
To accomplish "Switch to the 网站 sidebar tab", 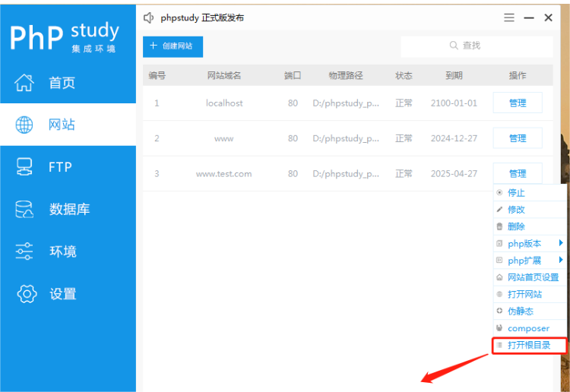I will pyautogui.click(x=68, y=125).
